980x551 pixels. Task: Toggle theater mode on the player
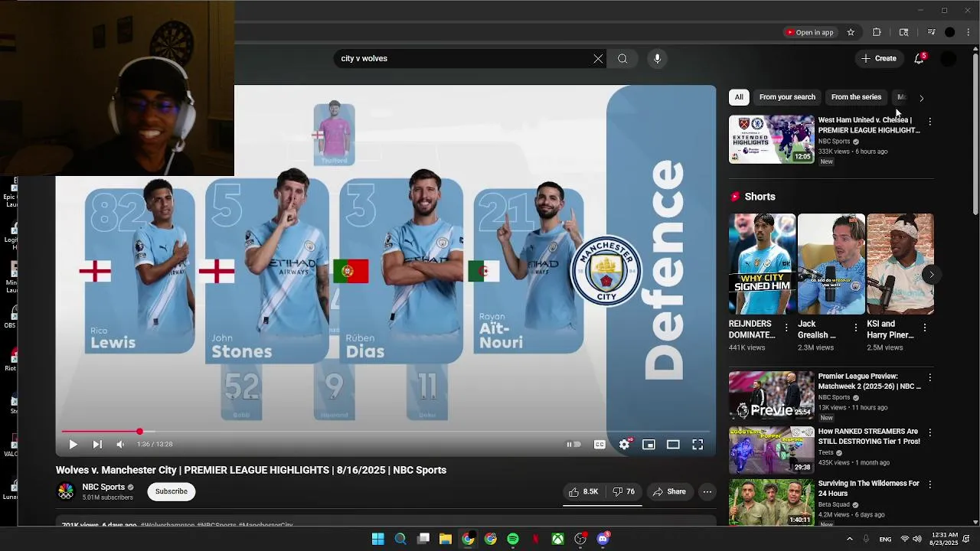[673, 445]
